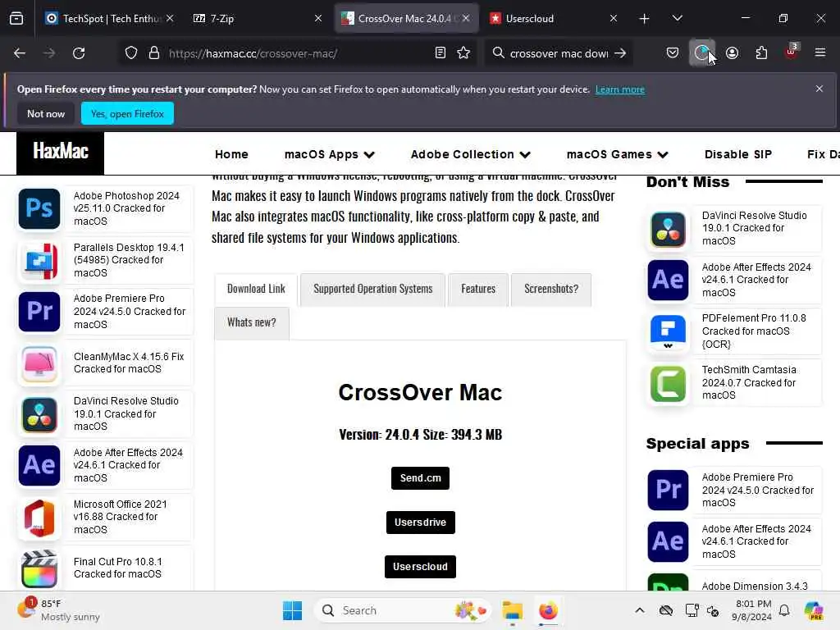
Task: List all tabs with the chevron button
Action: [x=677, y=19]
